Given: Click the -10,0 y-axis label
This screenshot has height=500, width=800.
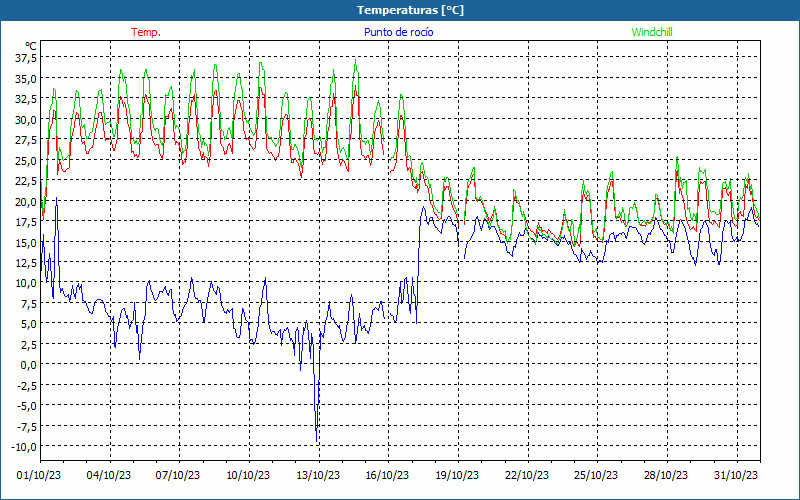Looking at the screenshot, I should coord(24,446).
